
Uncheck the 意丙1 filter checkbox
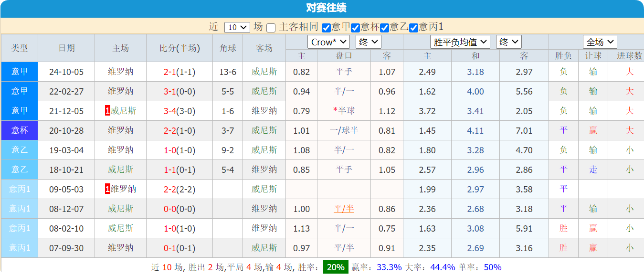pos(413,27)
